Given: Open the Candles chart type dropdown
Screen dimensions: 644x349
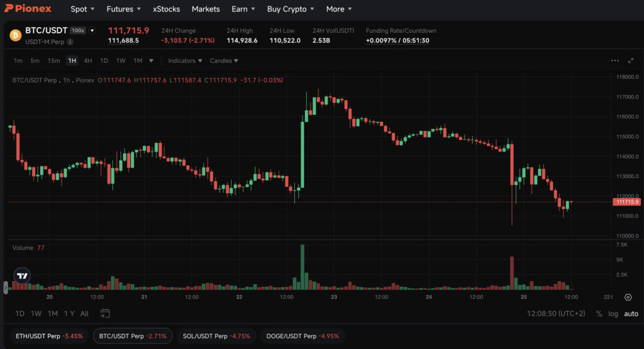Looking at the screenshot, I should coord(224,61).
